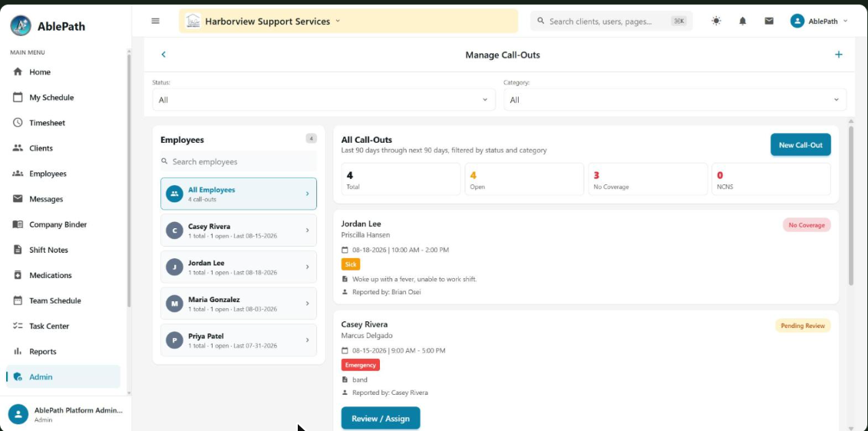
Task: Click the Home house icon
Action: (18, 71)
